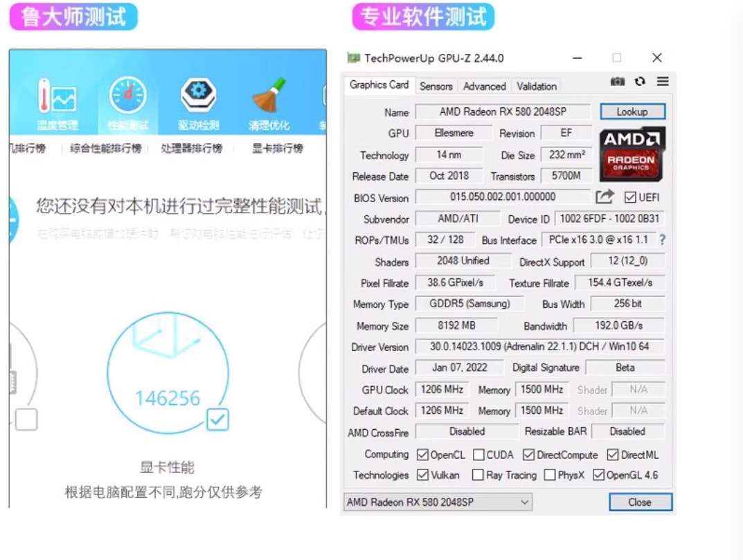
Task: Toggle UEFI checkbox
Action: (629, 197)
